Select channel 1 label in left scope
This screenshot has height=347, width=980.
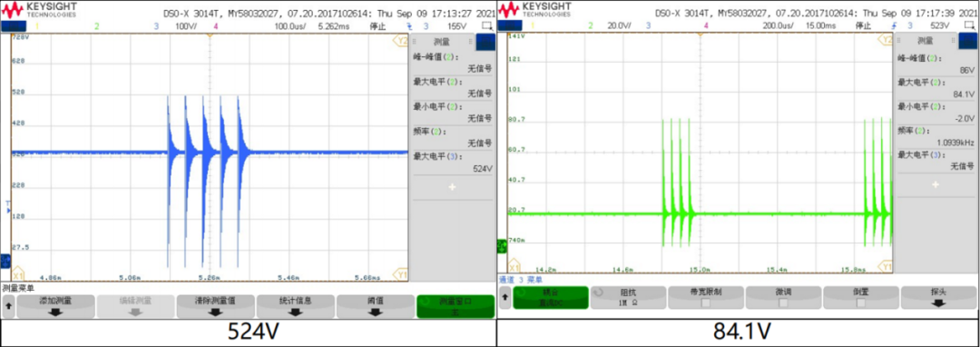[x=36, y=26]
